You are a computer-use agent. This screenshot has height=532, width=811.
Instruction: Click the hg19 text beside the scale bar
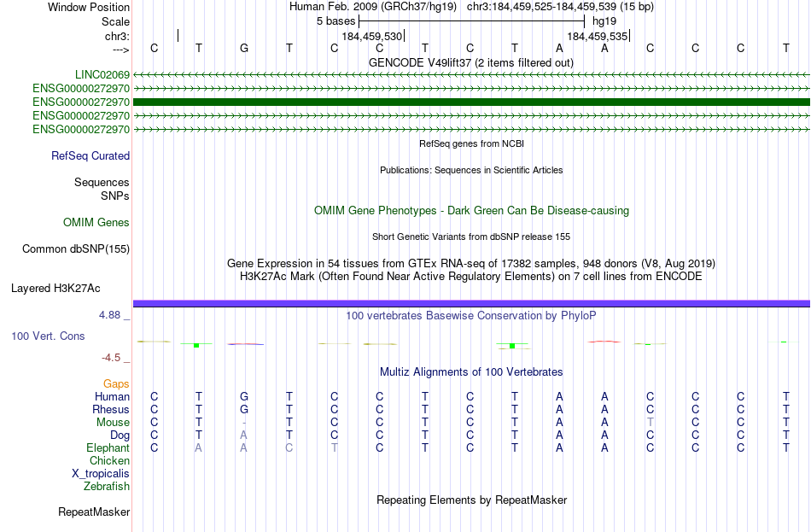point(604,21)
